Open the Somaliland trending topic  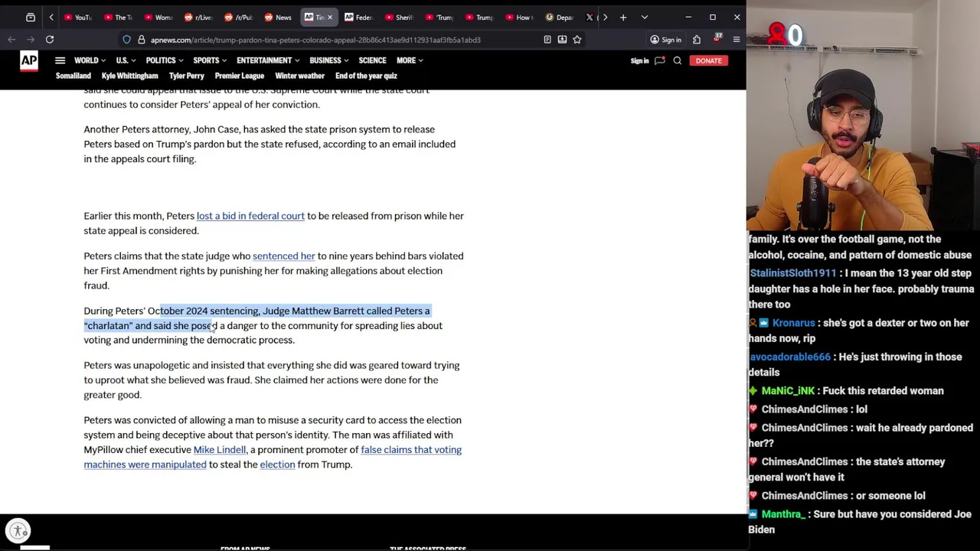[73, 76]
